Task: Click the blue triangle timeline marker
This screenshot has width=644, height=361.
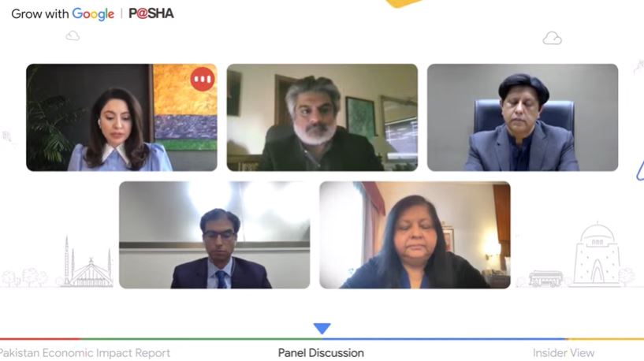Action: pyautogui.click(x=322, y=329)
